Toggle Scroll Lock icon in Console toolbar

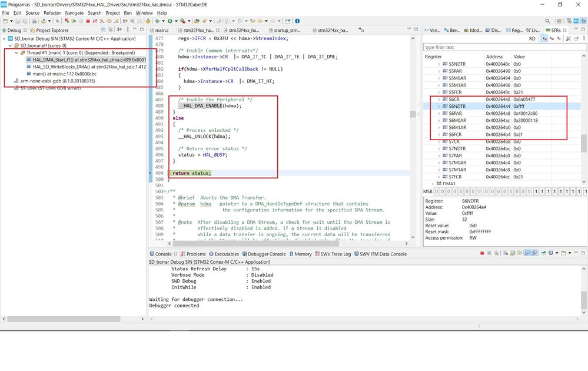coord(513,253)
